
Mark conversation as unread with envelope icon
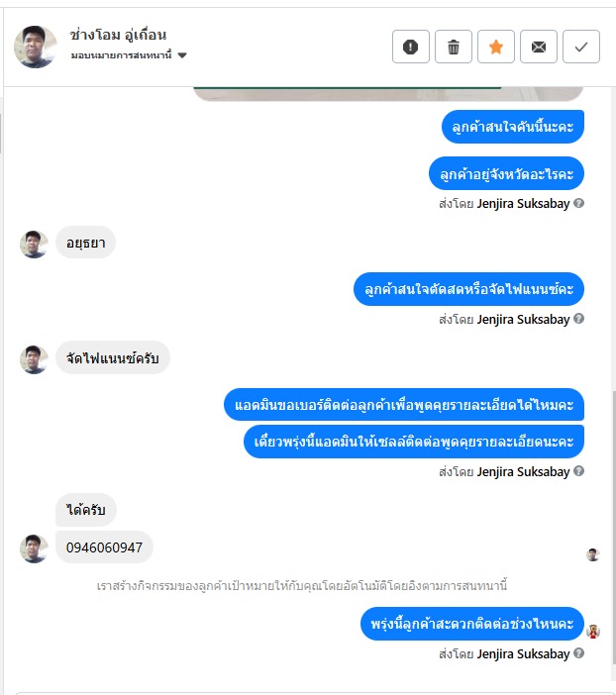[x=539, y=47]
